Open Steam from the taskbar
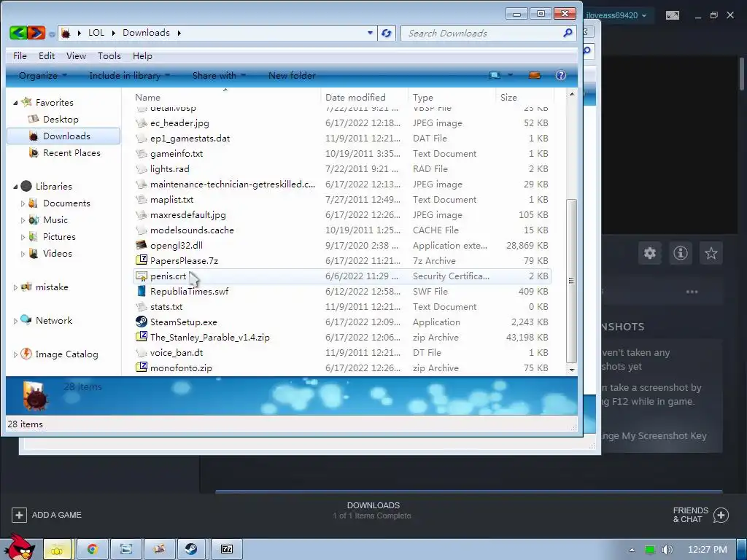This screenshot has height=560, width=747. tap(191, 549)
